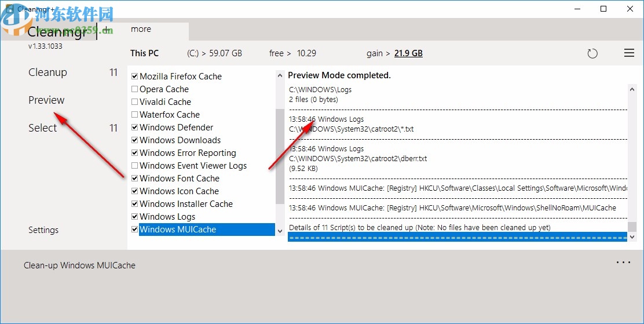Switch to the more tab

coord(141,29)
